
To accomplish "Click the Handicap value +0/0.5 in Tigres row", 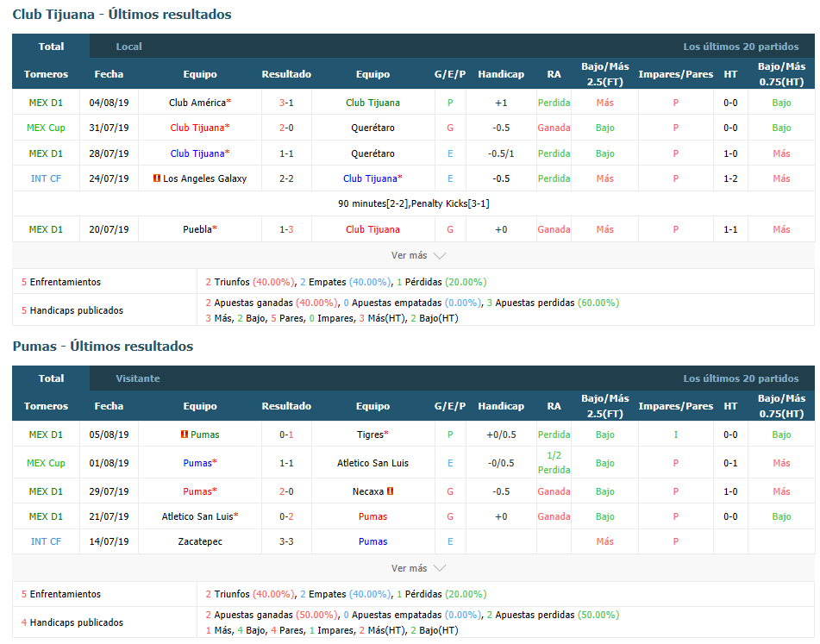I will pyautogui.click(x=501, y=435).
